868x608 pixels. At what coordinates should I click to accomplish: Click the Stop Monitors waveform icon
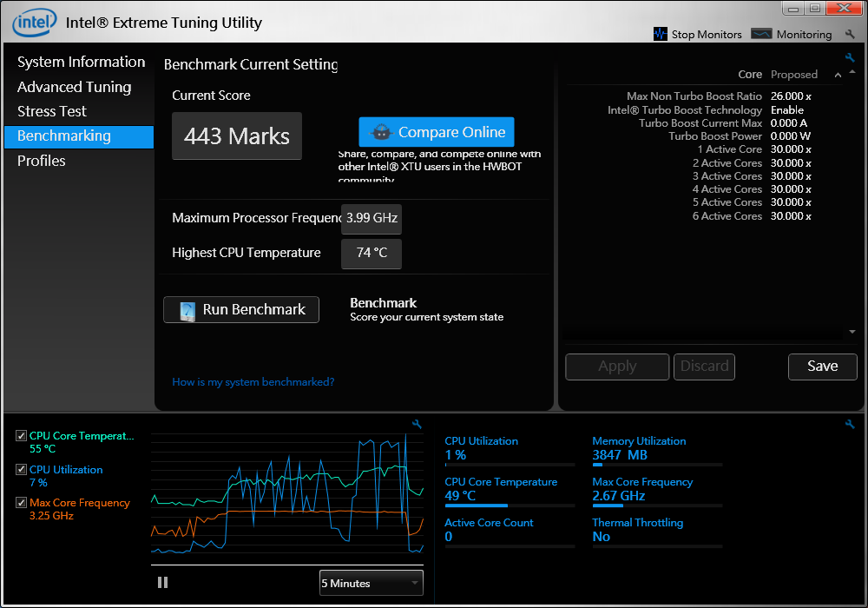tap(660, 34)
